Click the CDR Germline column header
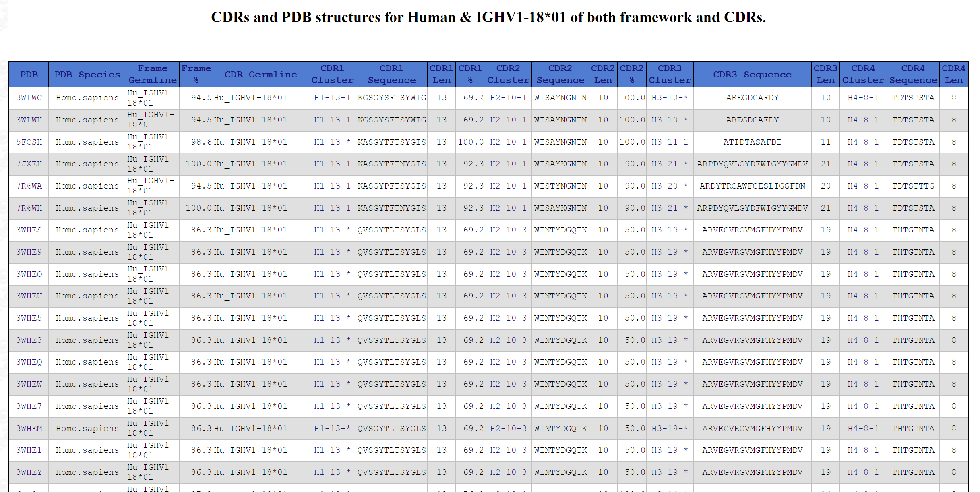Image resolution: width=980 pixels, height=493 pixels. click(x=261, y=75)
